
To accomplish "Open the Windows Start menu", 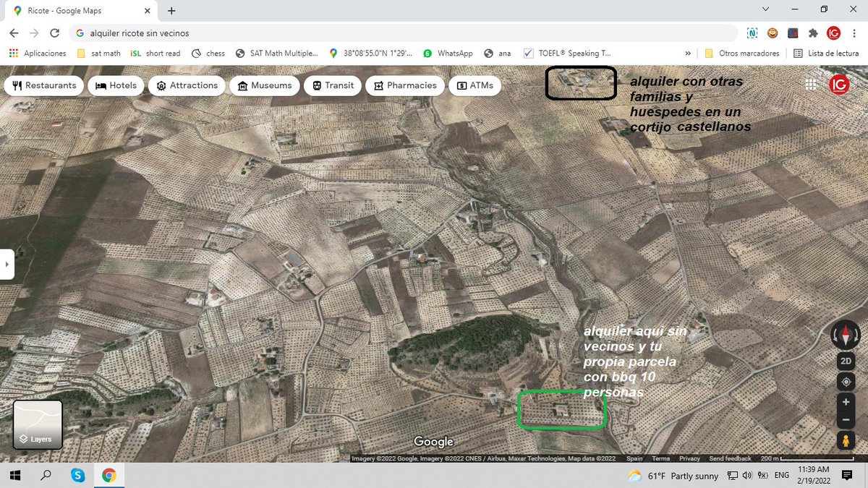I will click(15, 475).
